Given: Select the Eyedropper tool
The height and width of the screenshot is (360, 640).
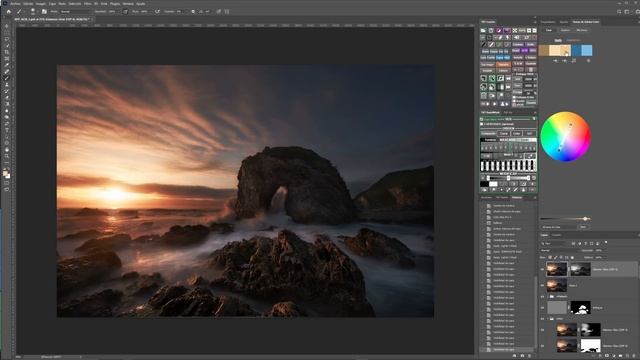Looking at the screenshot, I should [x=7, y=65].
